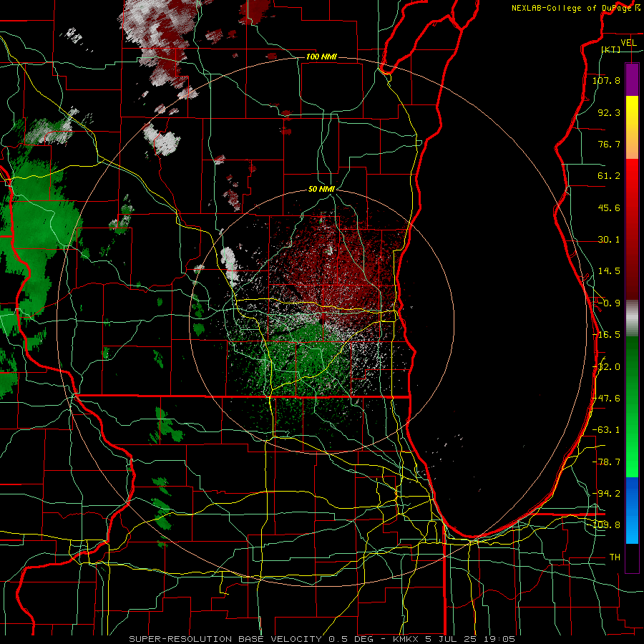Click the SUPER-RESOLUTION BASE VELOCITY caption text
The height and width of the screenshot is (644, 644).
tap(322, 639)
